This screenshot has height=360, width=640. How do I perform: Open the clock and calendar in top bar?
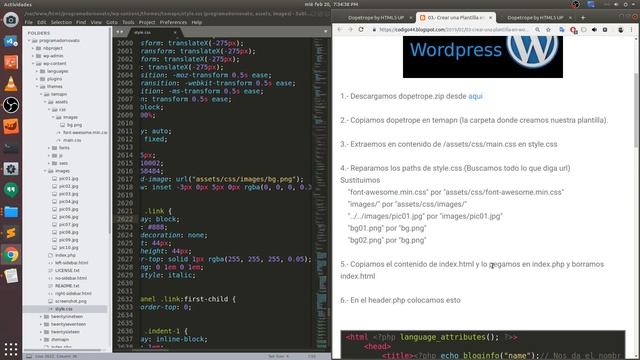click(331, 4)
